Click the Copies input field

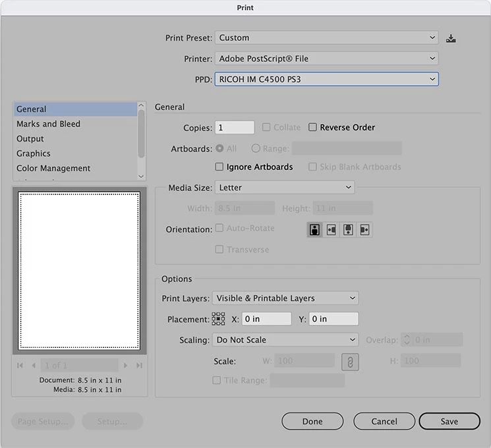235,127
